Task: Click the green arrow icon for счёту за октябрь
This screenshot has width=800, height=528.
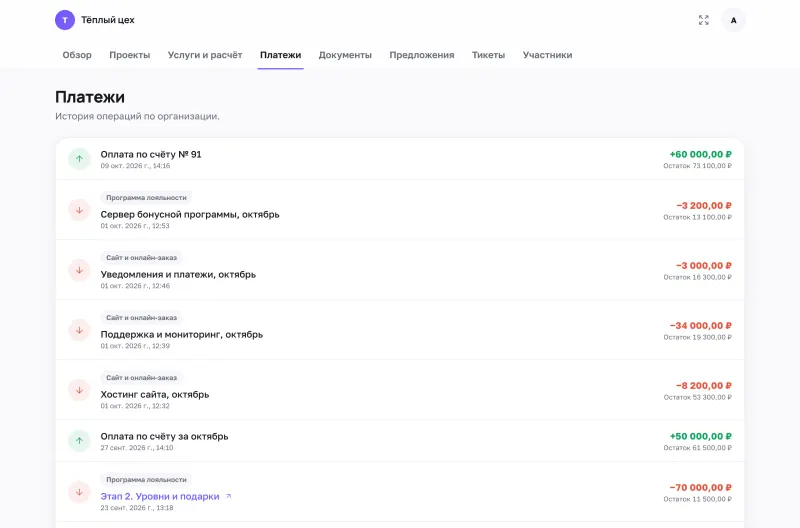Action: click(79, 441)
